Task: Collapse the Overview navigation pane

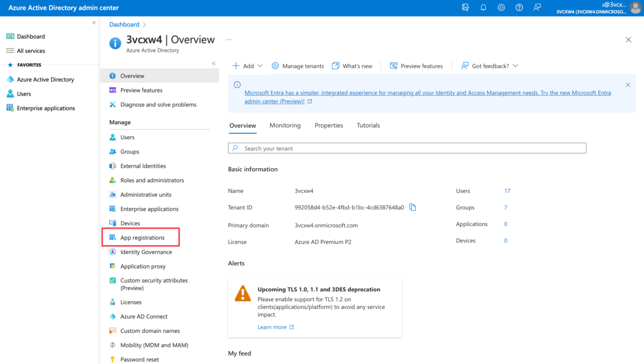Action: coord(213,63)
